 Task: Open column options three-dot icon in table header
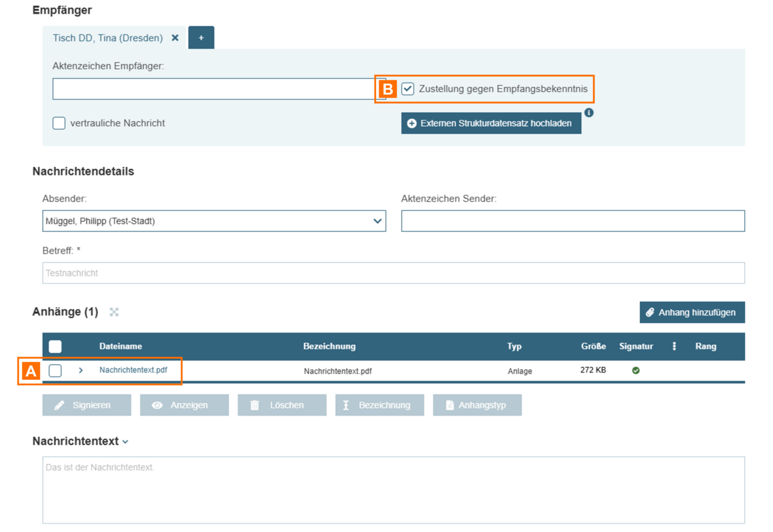pos(674,346)
